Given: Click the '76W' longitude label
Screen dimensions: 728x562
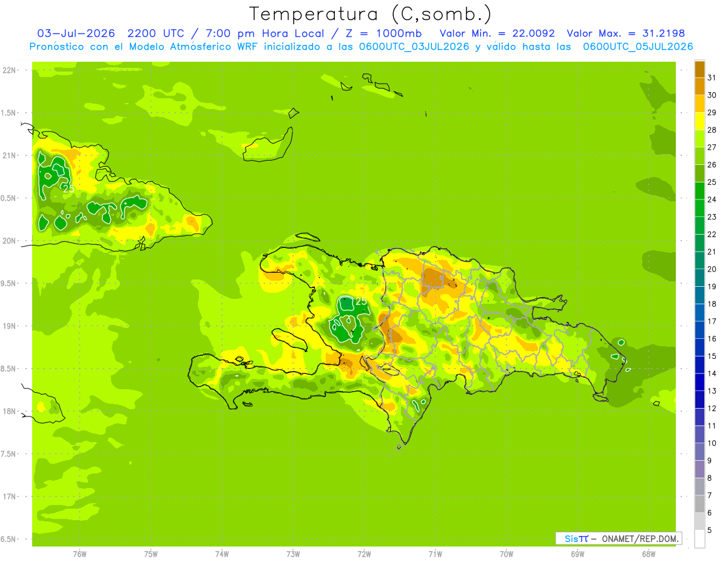Looking at the screenshot, I should tap(79, 554).
